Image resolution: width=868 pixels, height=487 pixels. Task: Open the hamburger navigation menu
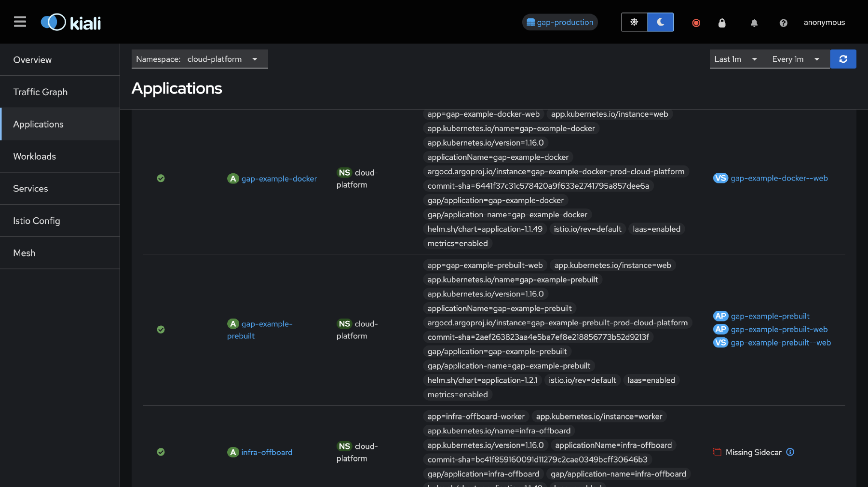20,22
